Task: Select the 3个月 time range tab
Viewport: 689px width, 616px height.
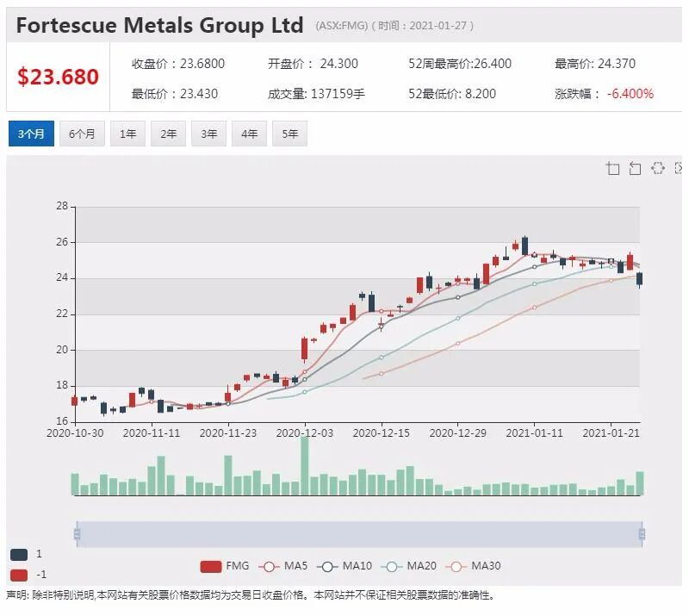Action: point(31,134)
